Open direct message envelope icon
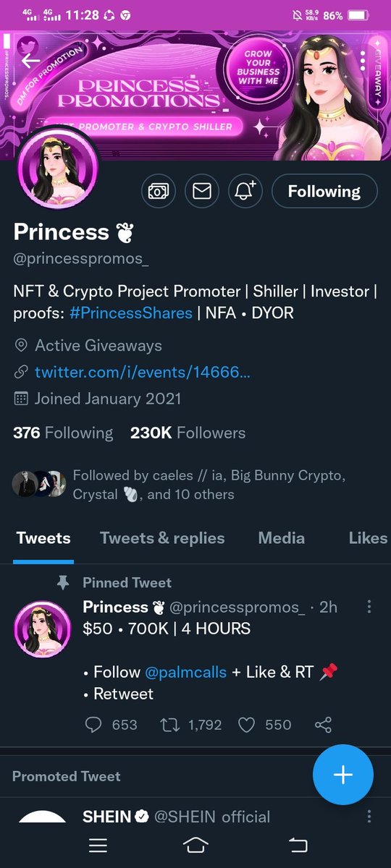Screen dimensions: 391x868 pos(202,191)
